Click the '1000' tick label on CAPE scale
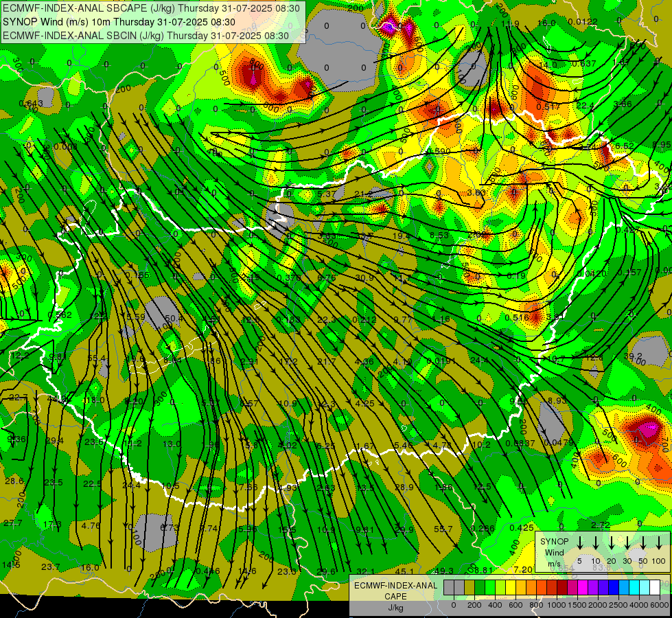This screenshot has height=618, width=672. (557, 605)
